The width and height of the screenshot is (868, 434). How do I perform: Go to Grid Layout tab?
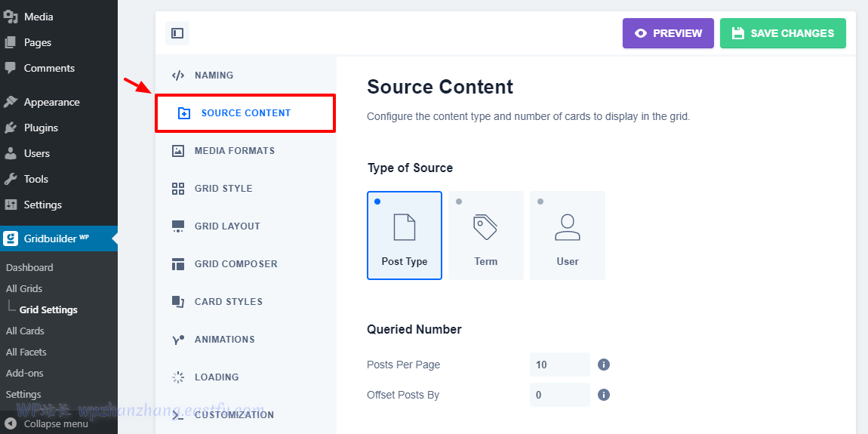coord(245,226)
